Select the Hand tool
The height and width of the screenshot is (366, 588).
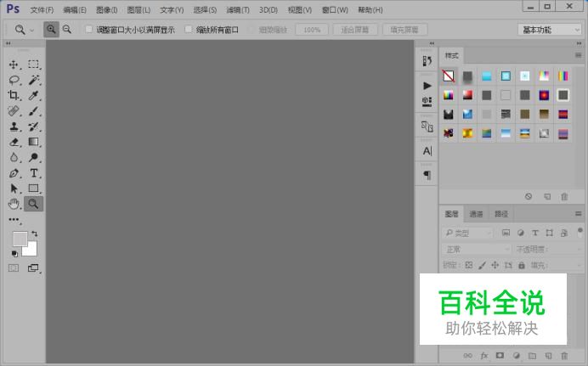click(x=14, y=204)
